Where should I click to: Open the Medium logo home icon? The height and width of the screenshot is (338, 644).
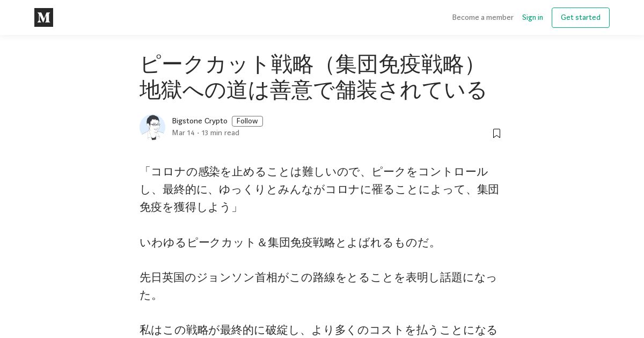click(x=43, y=18)
